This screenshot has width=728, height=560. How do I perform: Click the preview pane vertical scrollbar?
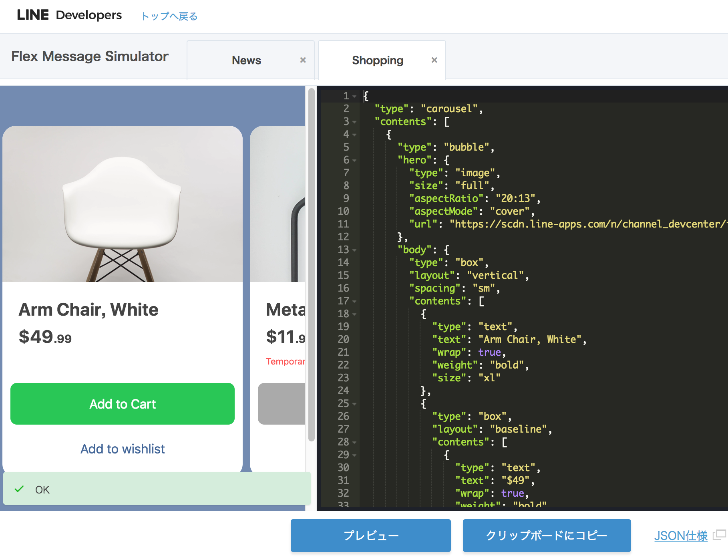coord(312,265)
